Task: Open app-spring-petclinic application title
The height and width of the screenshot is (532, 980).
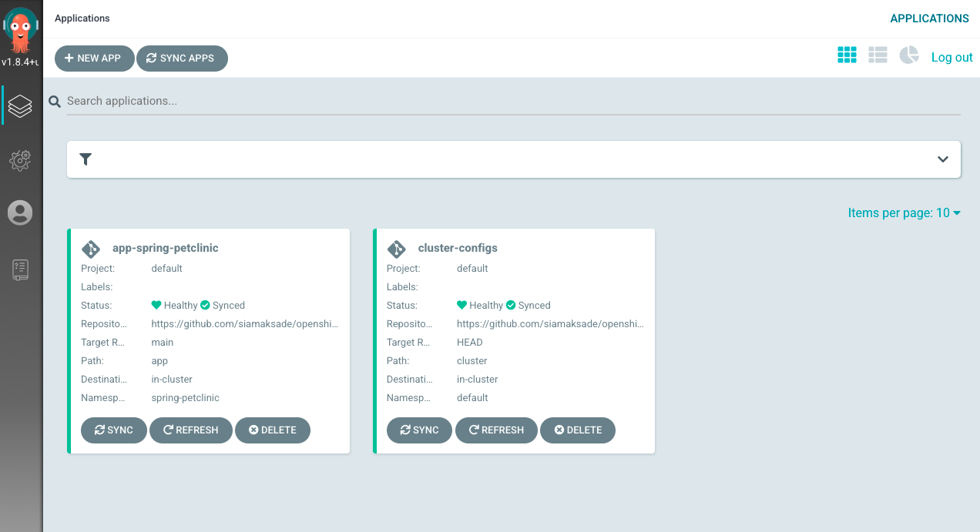Action: [x=166, y=249]
